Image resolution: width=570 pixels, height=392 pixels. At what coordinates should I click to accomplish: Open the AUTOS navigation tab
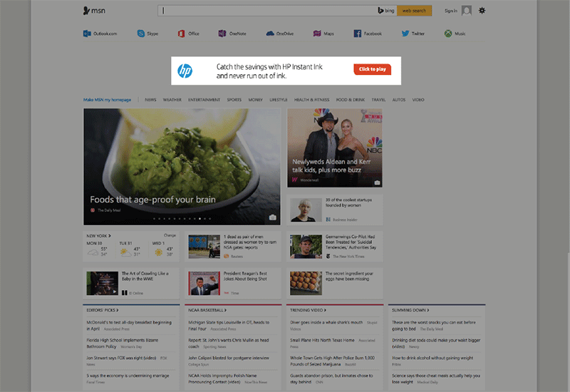click(399, 100)
